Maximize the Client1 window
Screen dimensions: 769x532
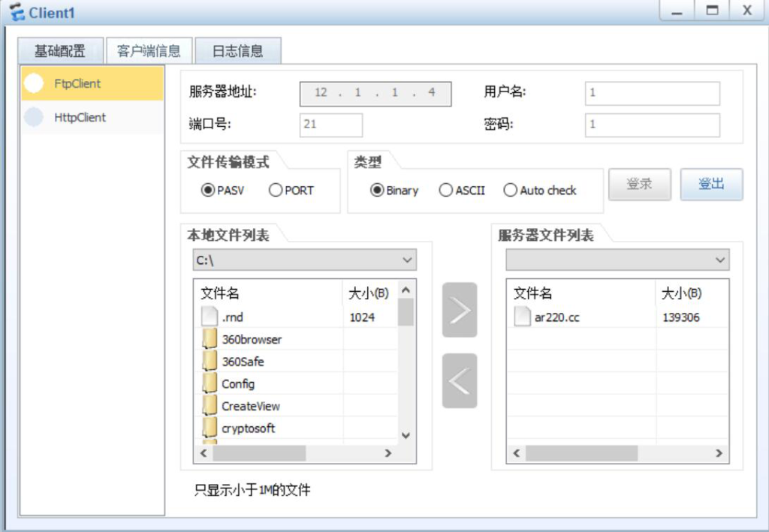click(x=712, y=11)
